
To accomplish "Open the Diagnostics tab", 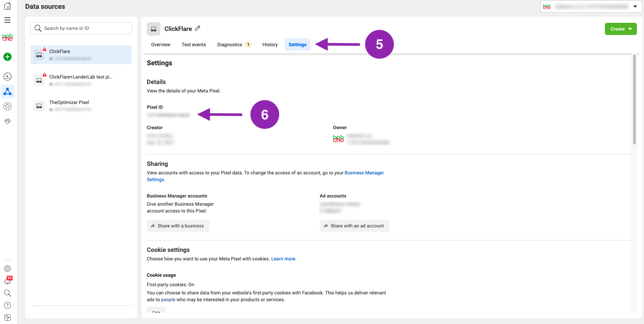I will [234, 45].
